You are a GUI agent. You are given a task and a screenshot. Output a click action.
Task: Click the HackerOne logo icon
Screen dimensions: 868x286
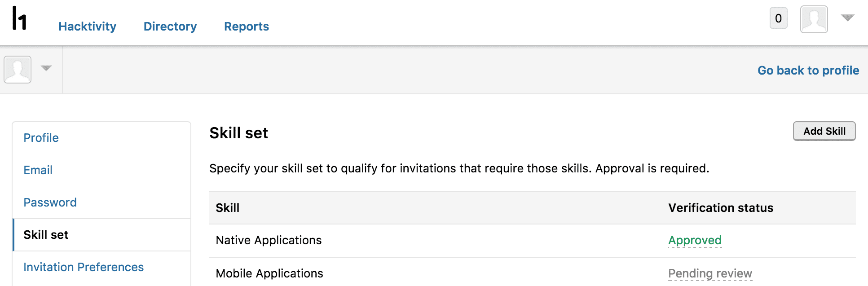coord(19,18)
